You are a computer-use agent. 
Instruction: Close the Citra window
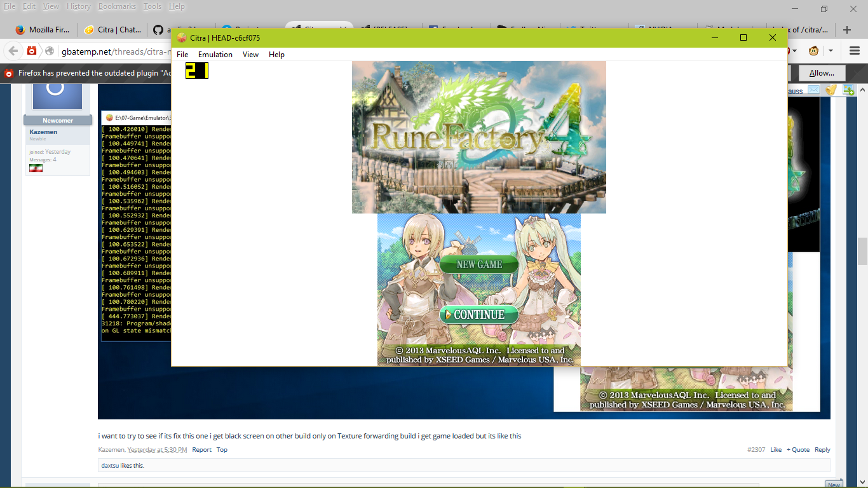point(773,37)
